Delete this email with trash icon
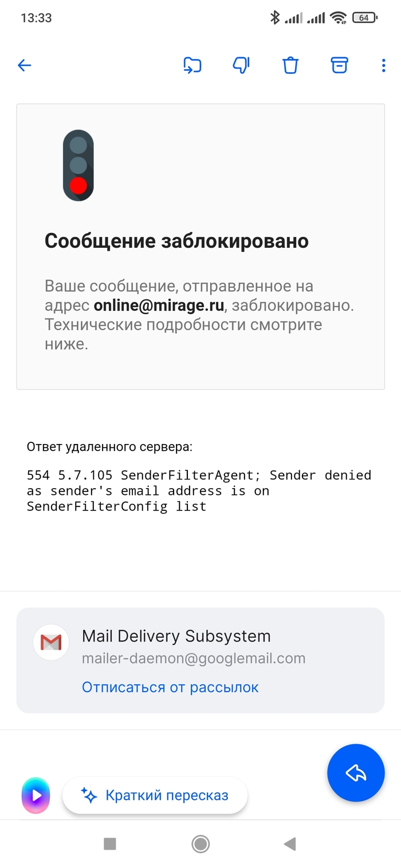The width and height of the screenshot is (401, 868). pos(290,65)
